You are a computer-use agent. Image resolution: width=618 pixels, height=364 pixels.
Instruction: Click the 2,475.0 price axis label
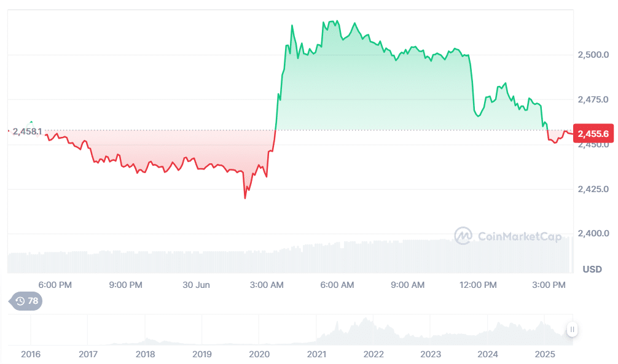(593, 99)
